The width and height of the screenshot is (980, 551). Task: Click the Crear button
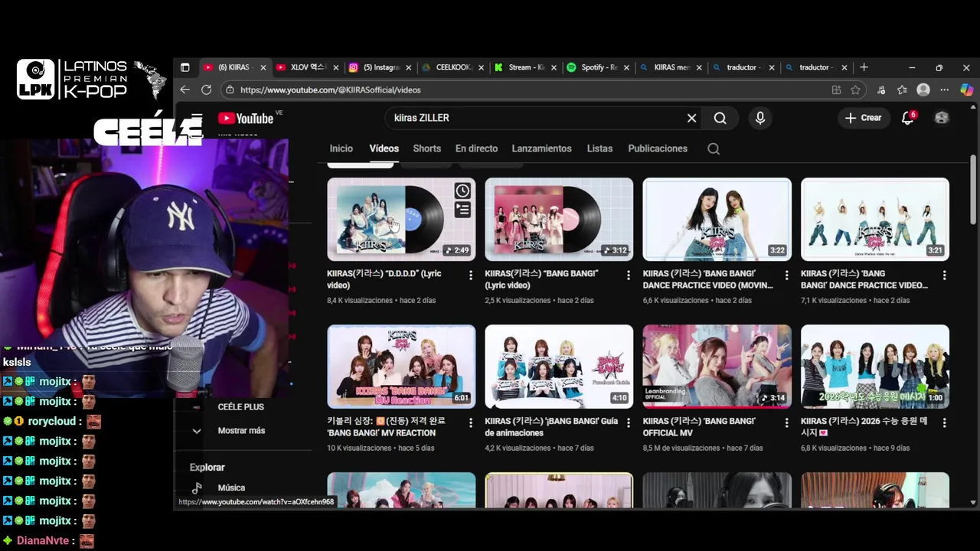[x=864, y=118]
